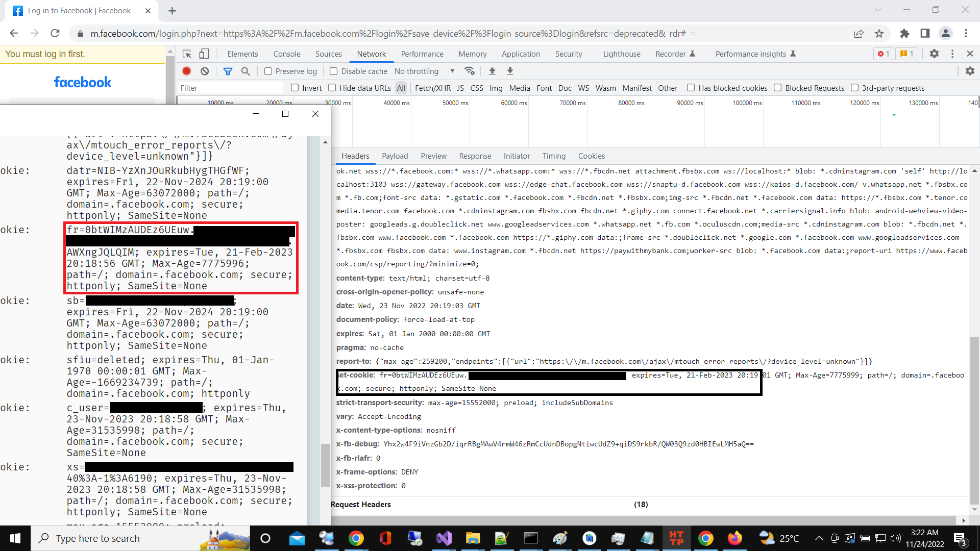Image resolution: width=980 pixels, height=551 pixels.
Task: Enable Has blocked cookies filter
Action: pyautogui.click(x=691, y=88)
